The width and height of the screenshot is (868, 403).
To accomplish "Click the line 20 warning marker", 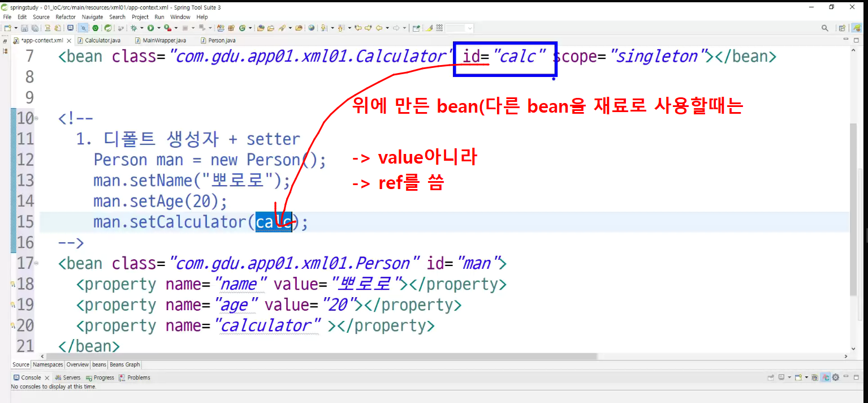I will pyautogui.click(x=13, y=326).
